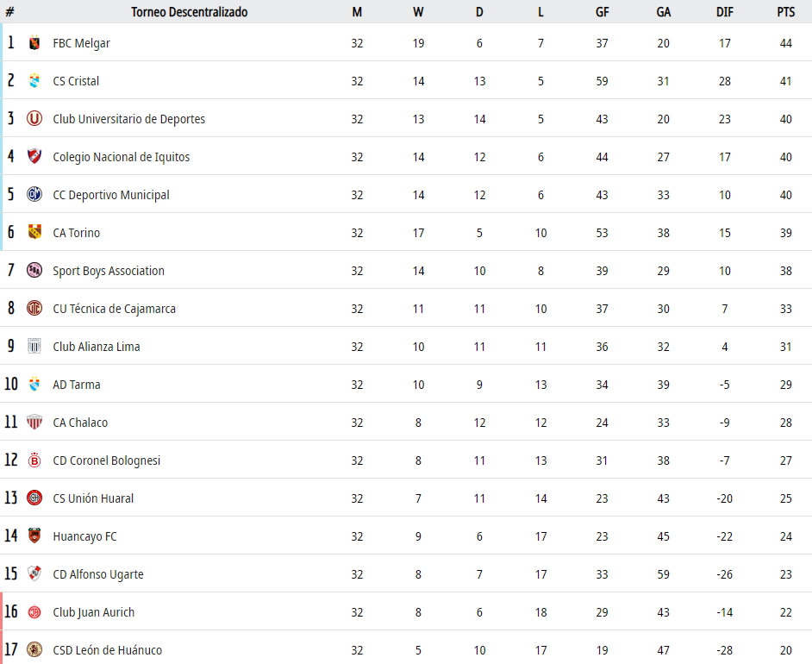The width and height of the screenshot is (812, 664).
Task: Click the Colegio Nacional de Iquitos crest
Action: (x=34, y=156)
